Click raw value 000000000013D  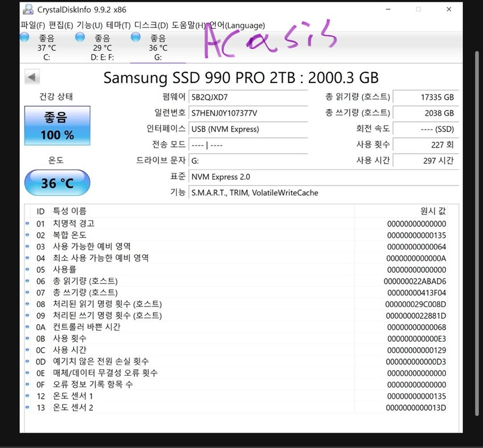pyautogui.click(x=416, y=407)
